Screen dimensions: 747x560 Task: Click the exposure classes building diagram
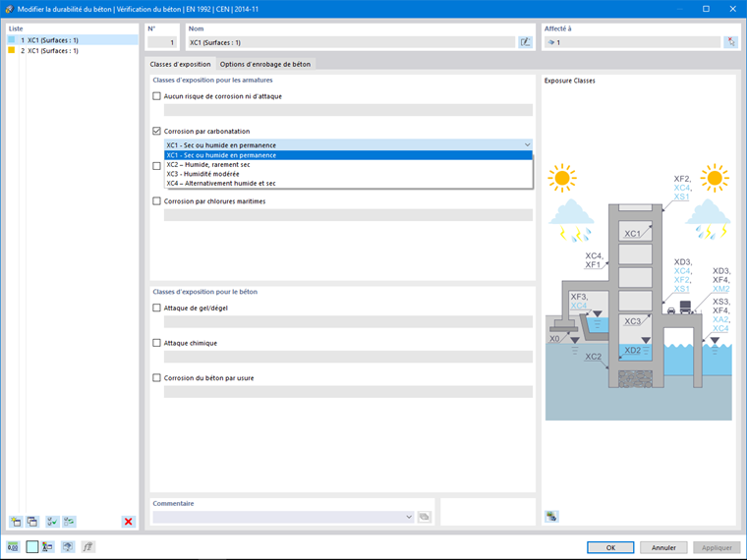tap(638, 292)
